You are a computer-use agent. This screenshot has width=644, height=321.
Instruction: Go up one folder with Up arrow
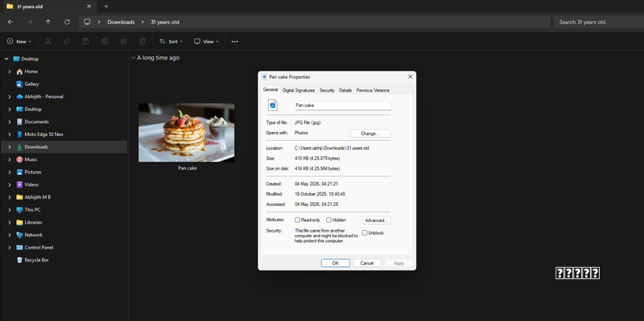[x=48, y=23]
